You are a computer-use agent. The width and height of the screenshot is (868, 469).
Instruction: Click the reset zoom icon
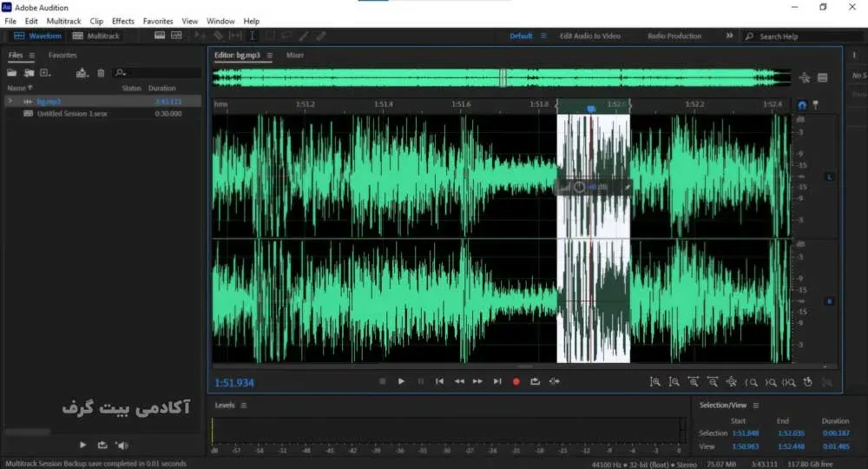pos(807,382)
